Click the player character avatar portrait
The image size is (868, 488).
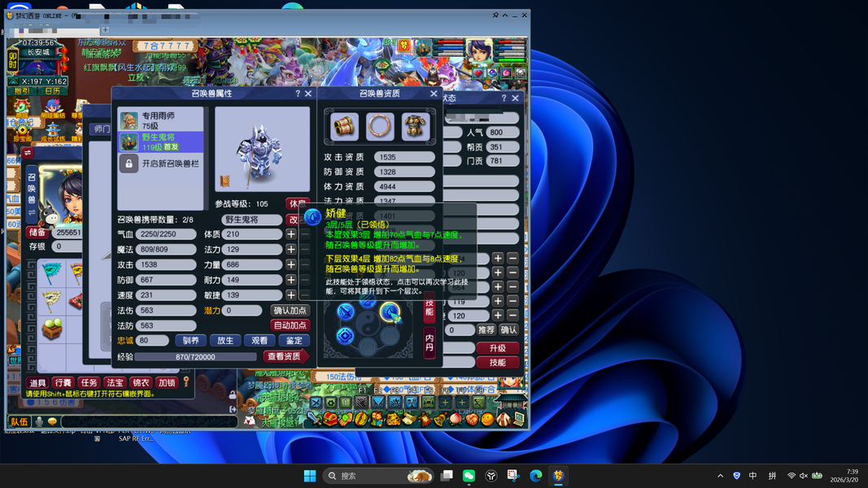[479, 53]
